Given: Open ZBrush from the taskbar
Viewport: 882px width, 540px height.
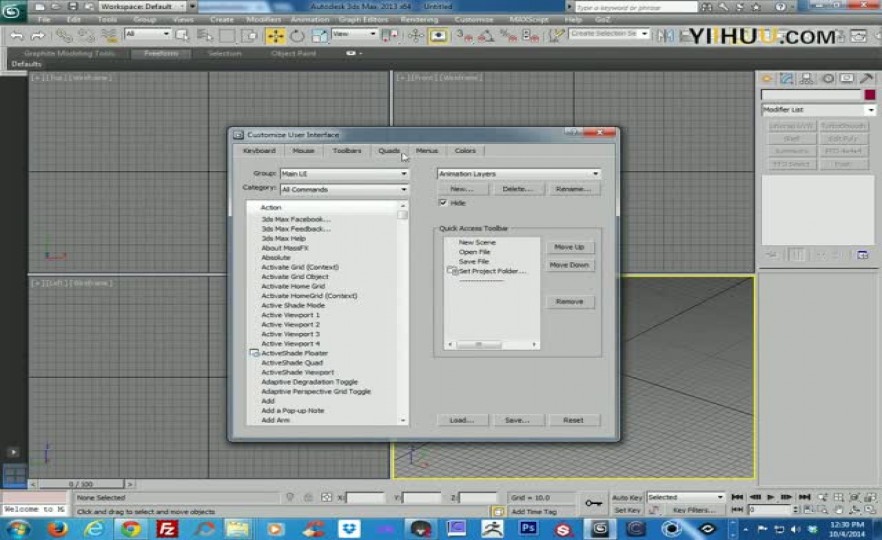Looking at the screenshot, I should click(x=492, y=529).
